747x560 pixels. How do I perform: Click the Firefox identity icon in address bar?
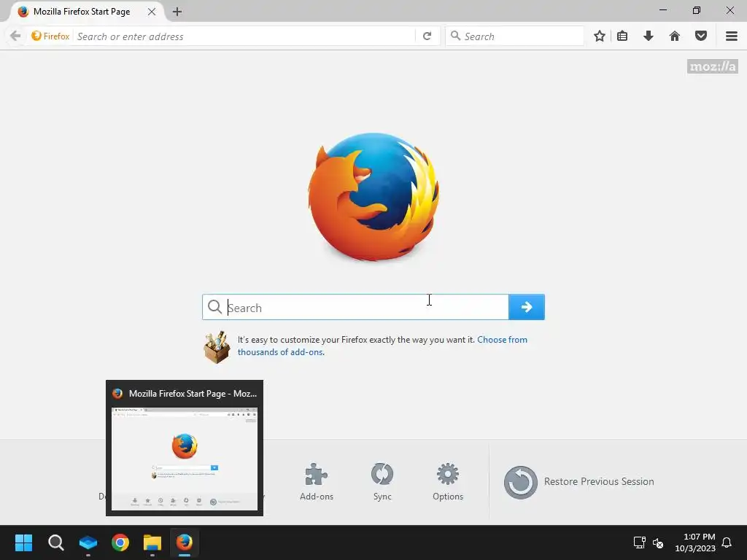36,36
